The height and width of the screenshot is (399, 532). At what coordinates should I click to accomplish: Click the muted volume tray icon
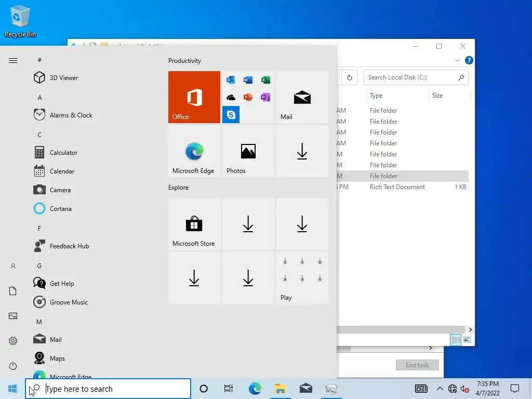(x=464, y=389)
